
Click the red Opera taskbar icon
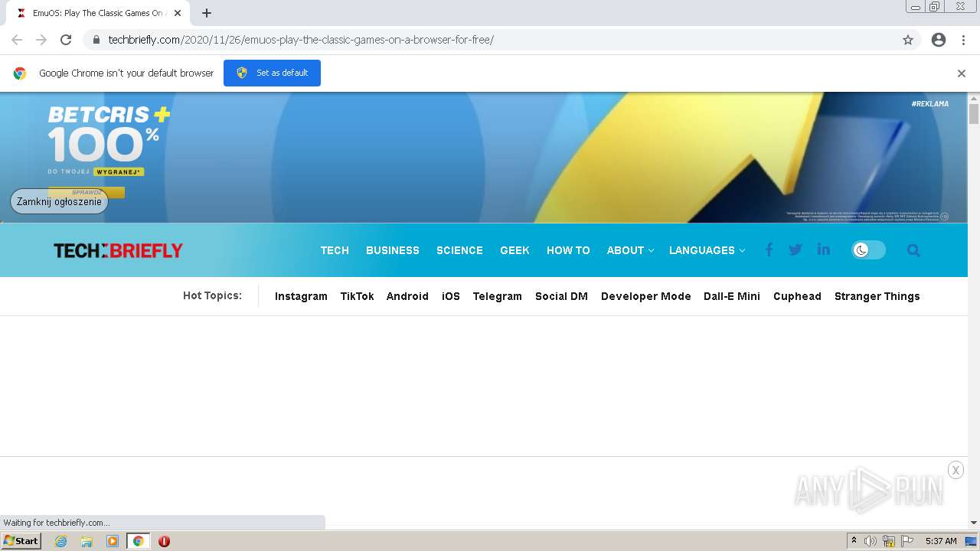[164, 541]
